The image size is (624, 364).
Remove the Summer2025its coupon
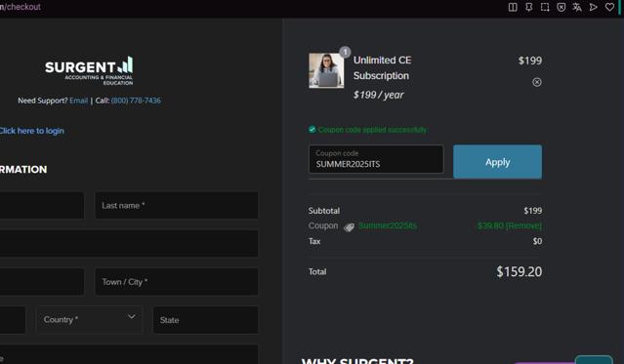[x=523, y=226]
